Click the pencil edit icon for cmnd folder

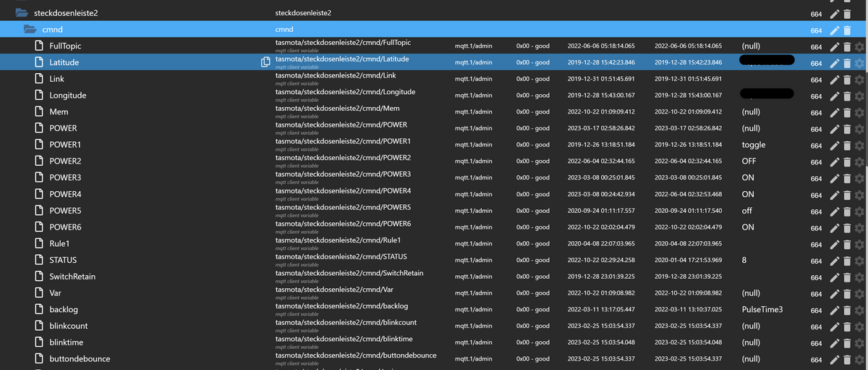[835, 30]
